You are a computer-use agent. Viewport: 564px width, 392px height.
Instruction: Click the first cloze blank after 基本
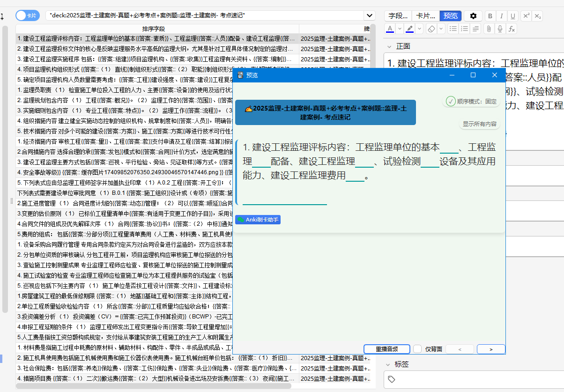(x=449, y=148)
